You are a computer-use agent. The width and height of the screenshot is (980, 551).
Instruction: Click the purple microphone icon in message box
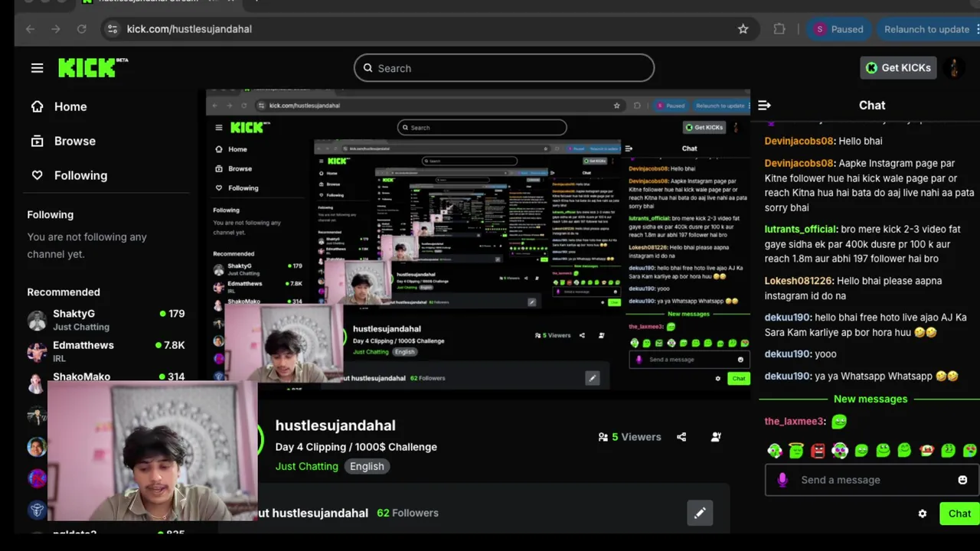pyautogui.click(x=782, y=480)
